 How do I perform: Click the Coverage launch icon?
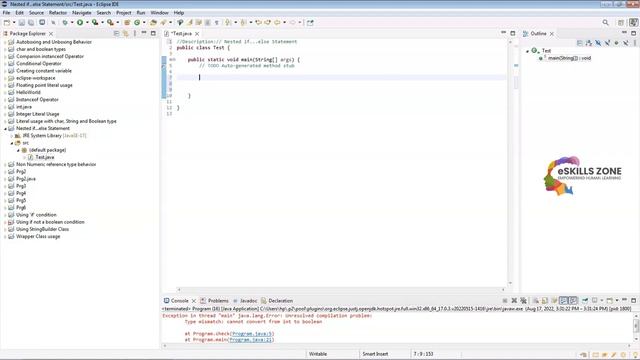pyautogui.click(x=95, y=22)
